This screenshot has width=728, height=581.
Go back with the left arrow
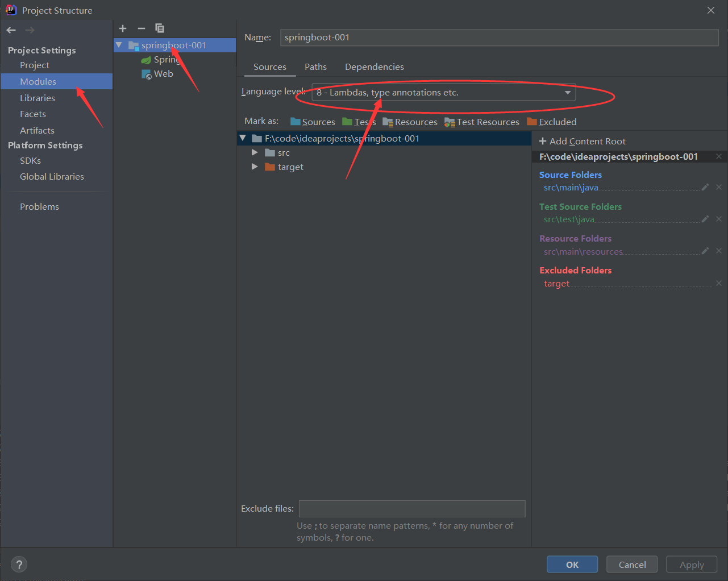pyautogui.click(x=11, y=30)
